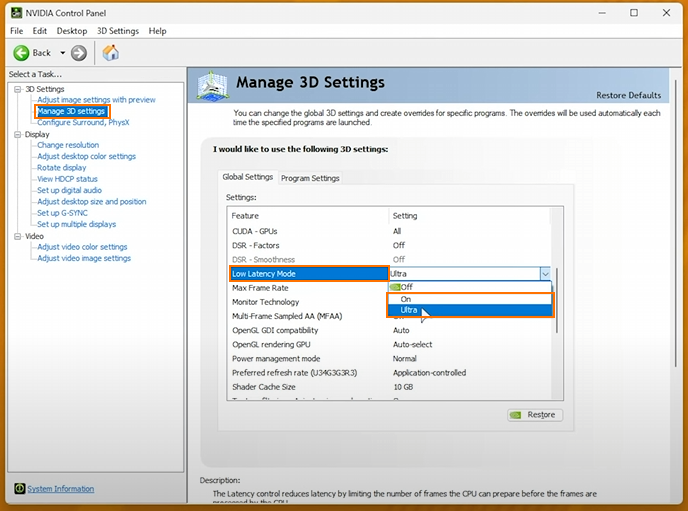Click the settings list vertical scrollbar
Screen dimensions: 688x511
pos(557,300)
